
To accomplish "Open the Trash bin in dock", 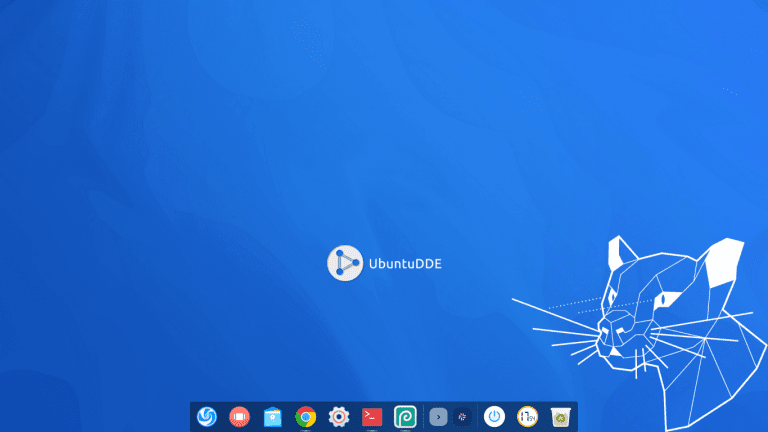I will tap(561, 417).
